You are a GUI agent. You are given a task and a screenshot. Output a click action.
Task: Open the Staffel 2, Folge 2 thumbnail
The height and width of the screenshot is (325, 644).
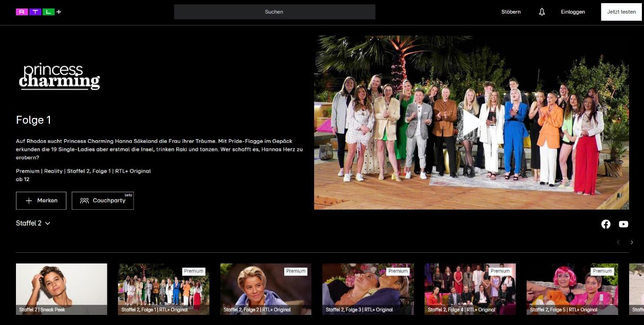click(x=266, y=289)
